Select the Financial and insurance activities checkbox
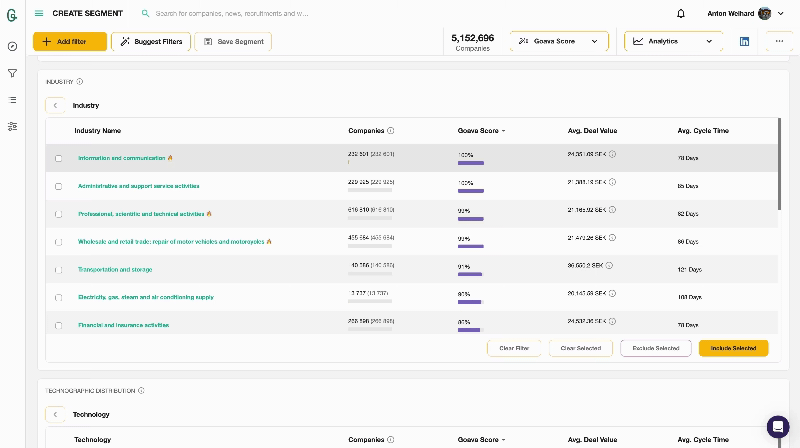The width and height of the screenshot is (800, 448). click(x=58, y=325)
